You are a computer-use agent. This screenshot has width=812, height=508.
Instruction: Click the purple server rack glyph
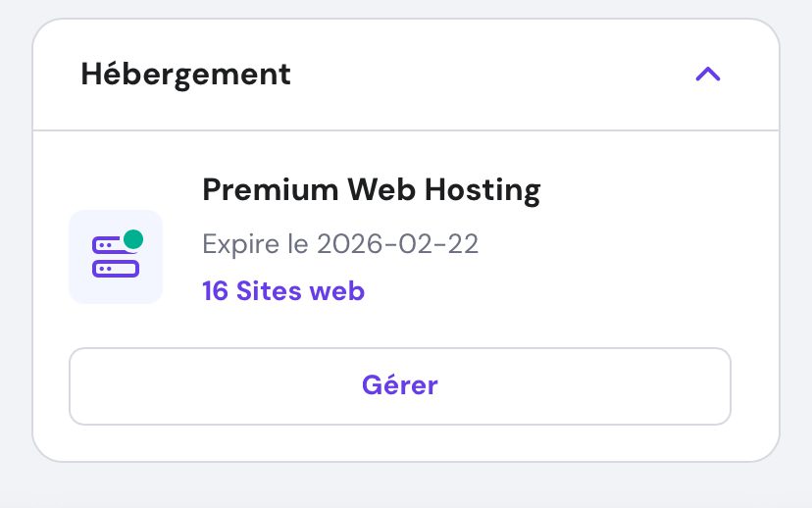[113, 260]
